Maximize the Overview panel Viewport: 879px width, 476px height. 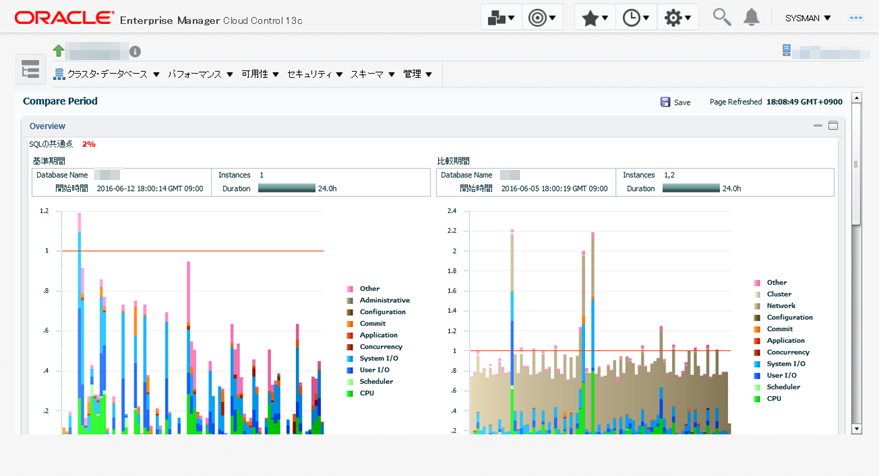tap(833, 126)
